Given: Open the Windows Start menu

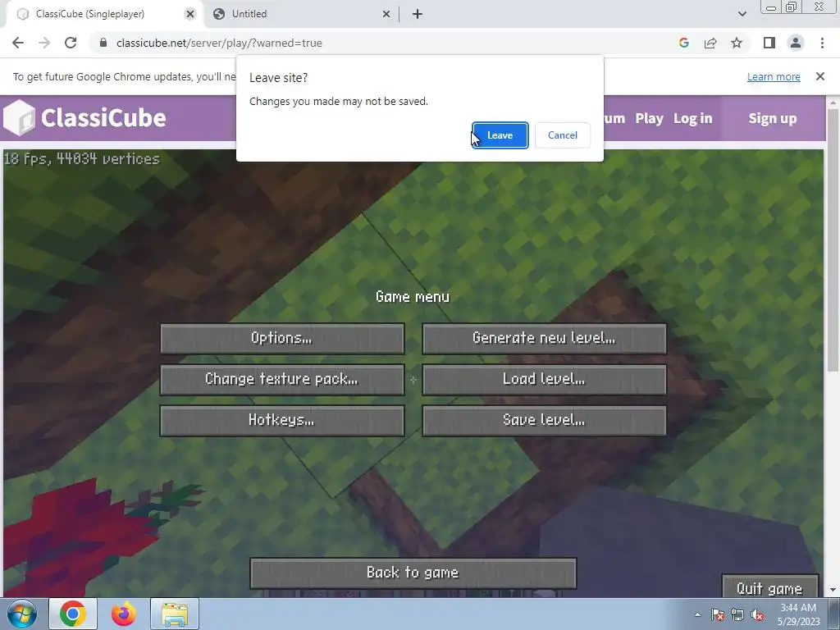Looking at the screenshot, I should pyautogui.click(x=21, y=614).
